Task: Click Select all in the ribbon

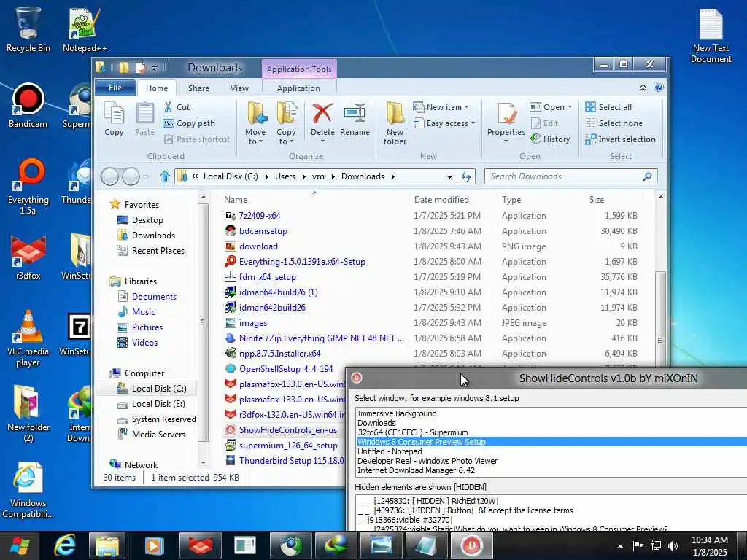Action: (609, 107)
